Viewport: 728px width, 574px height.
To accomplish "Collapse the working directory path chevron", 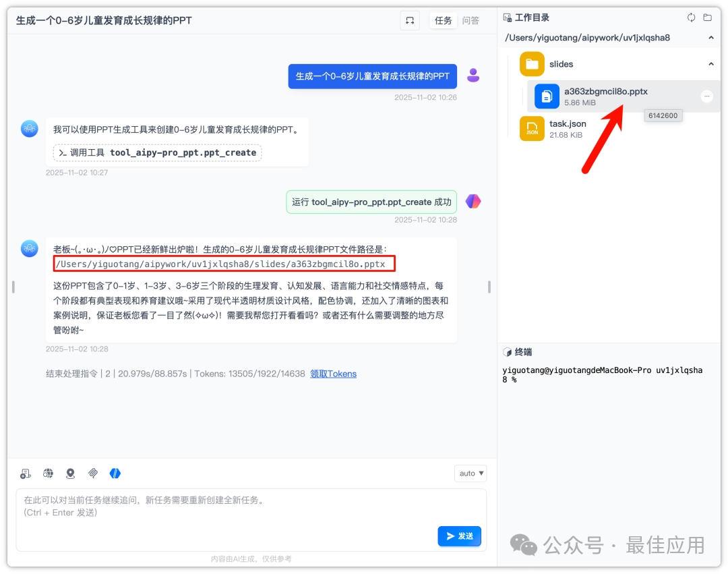I will point(711,38).
